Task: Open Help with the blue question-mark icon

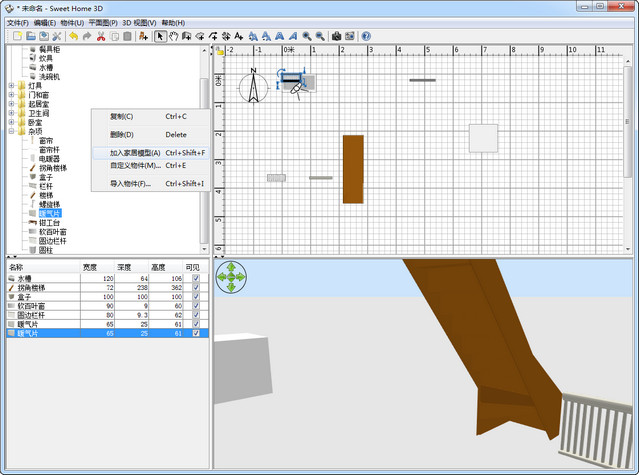Action: (x=366, y=36)
